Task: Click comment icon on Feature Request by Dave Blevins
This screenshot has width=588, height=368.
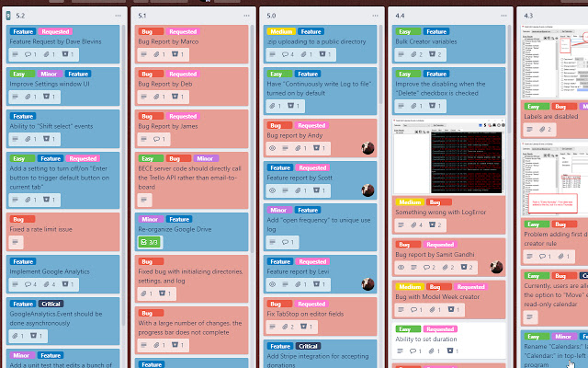Action: [28, 54]
